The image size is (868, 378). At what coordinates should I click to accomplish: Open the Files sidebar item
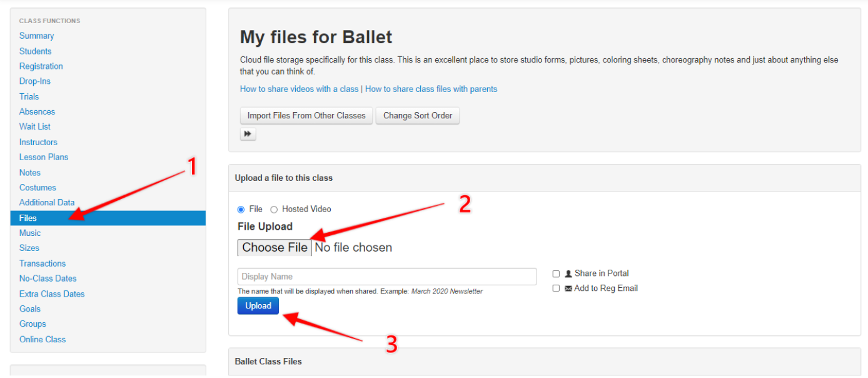tap(108, 218)
